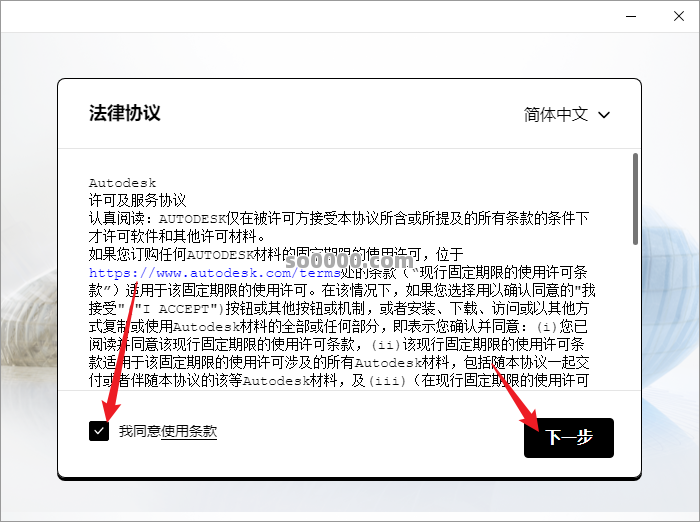Click the 下一步 button

click(x=568, y=438)
